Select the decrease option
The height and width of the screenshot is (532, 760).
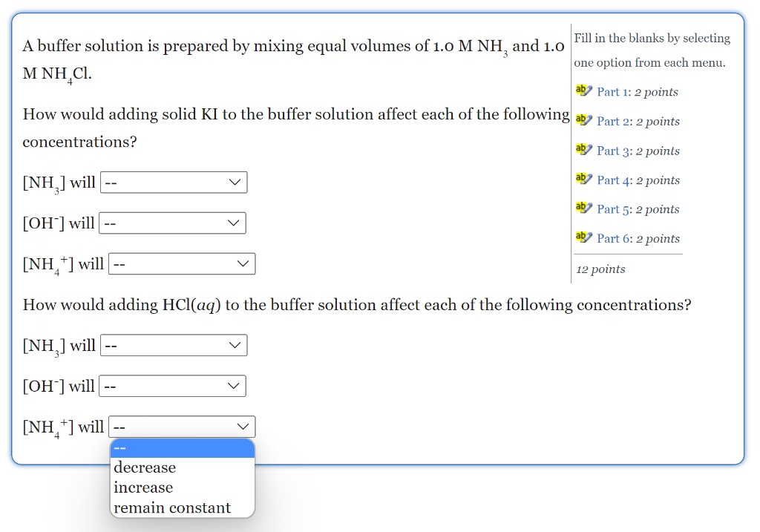[145, 467]
